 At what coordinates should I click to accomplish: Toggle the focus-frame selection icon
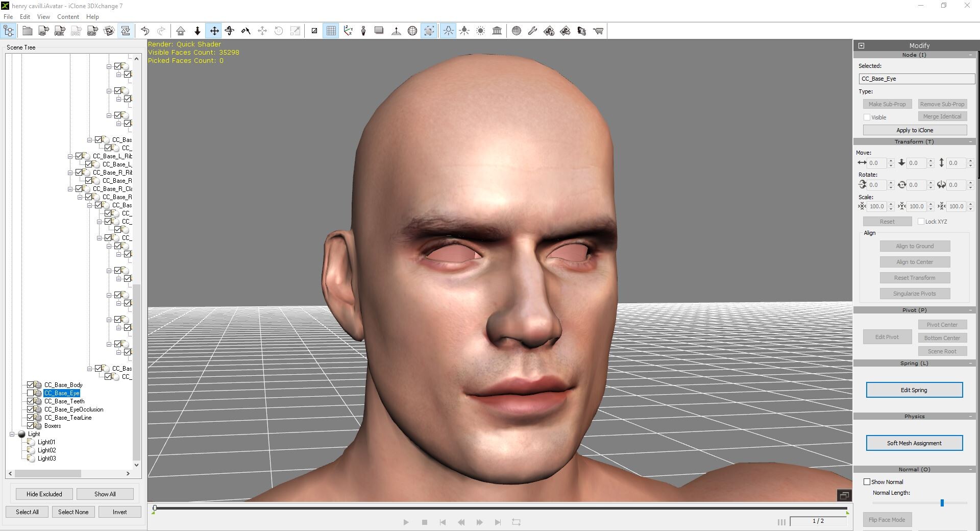[429, 31]
